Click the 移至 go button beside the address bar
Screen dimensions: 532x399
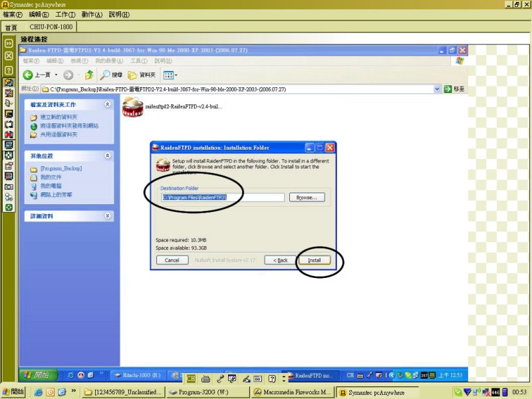[454, 89]
